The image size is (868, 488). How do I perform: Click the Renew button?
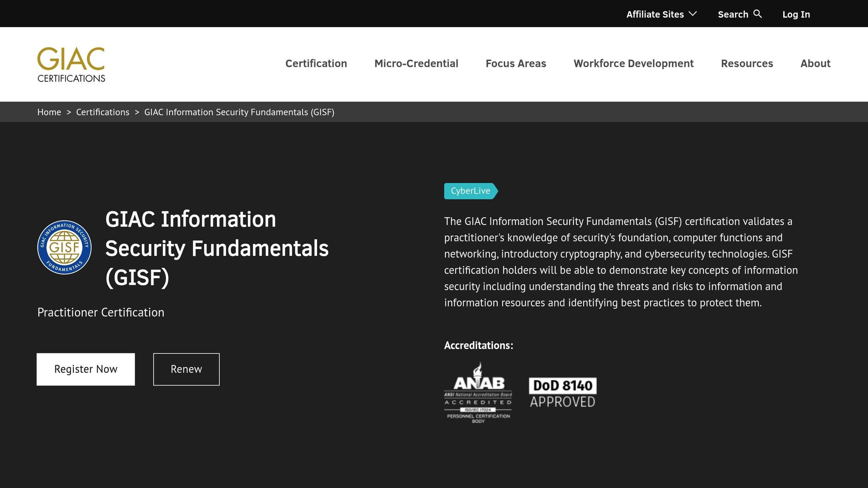(x=186, y=369)
